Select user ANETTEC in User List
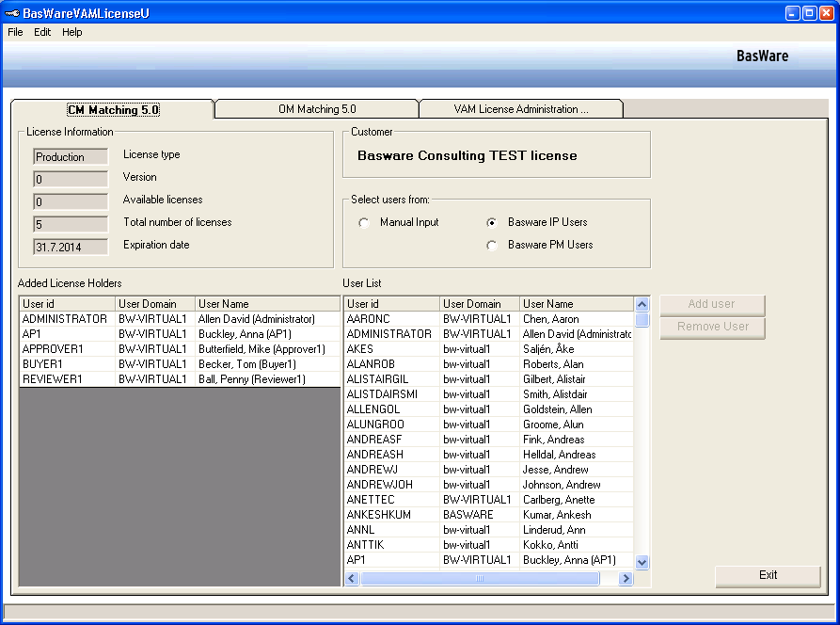840x625 pixels. (488, 500)
